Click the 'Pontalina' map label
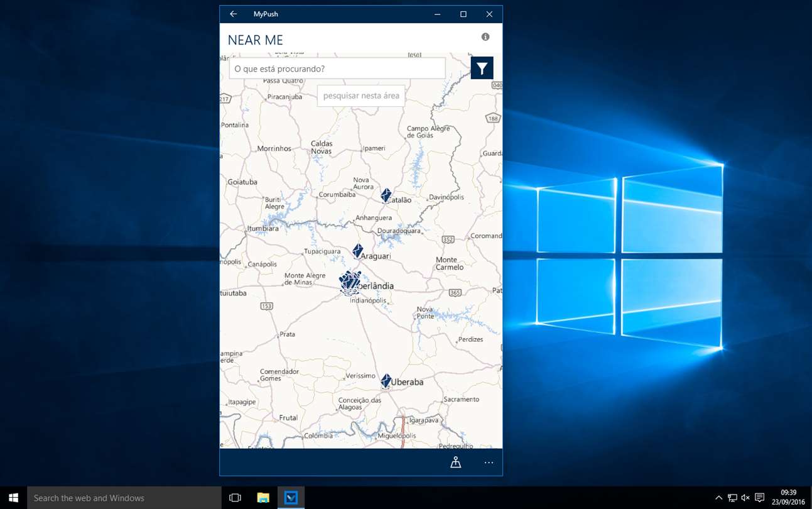Viewport: 812px width, 509px height. (x=235, y=125)
